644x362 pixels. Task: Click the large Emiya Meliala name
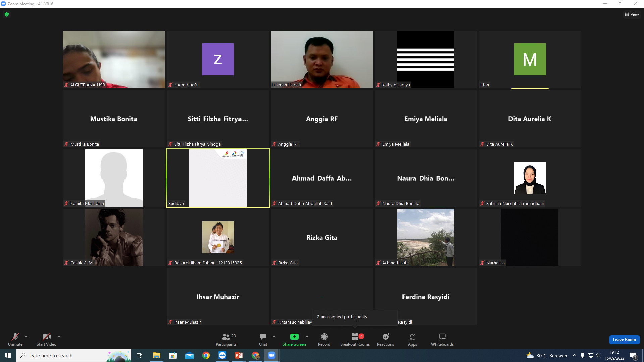pyautogui.click(x=426, y=119)
